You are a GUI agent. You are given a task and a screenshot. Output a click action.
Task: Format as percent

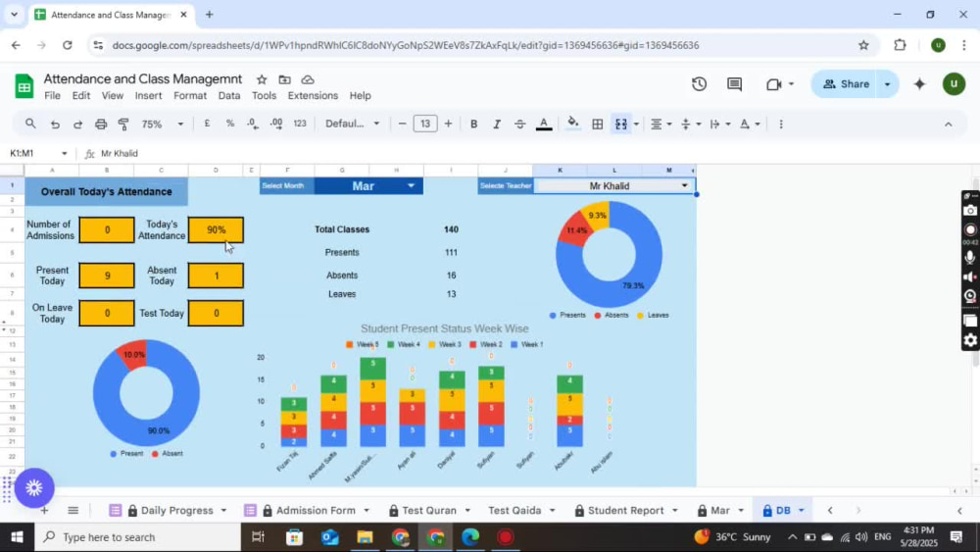click(x=230, y=124)
